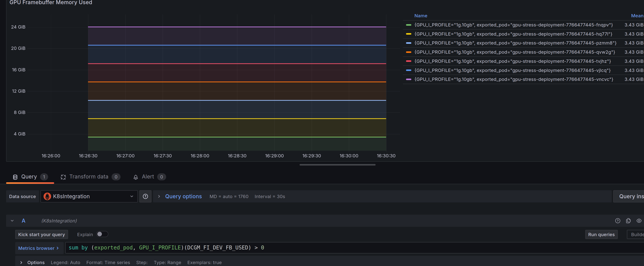Select legend entry ending vncvc
Screen dimensions: 644x266
point(514,79)
